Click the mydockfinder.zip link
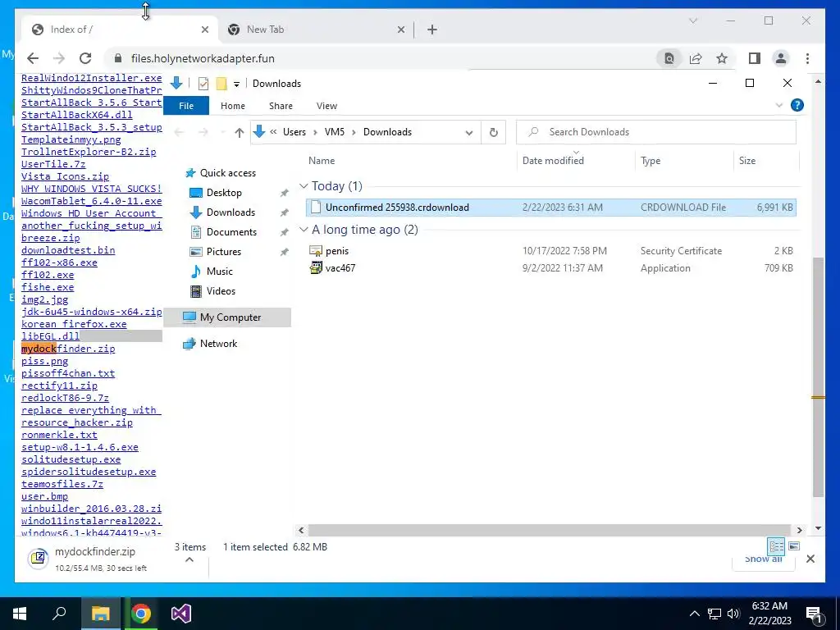Screen dimensions: 840x630 click(68, 349)
